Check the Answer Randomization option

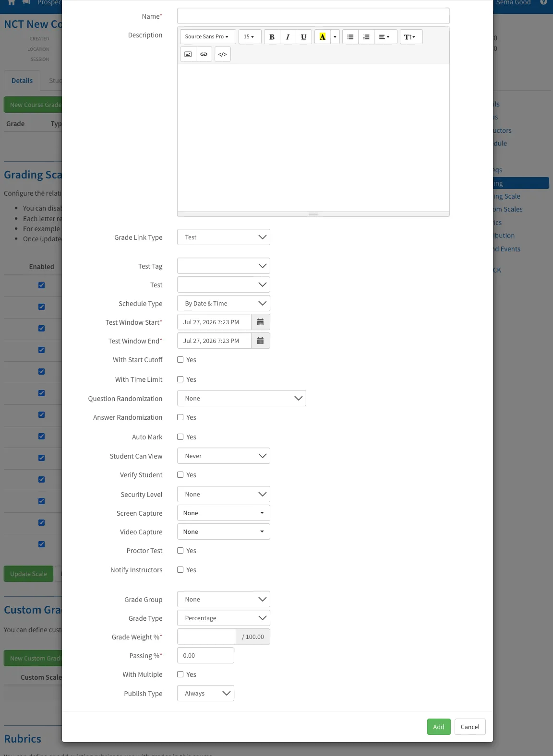(180, 417)
